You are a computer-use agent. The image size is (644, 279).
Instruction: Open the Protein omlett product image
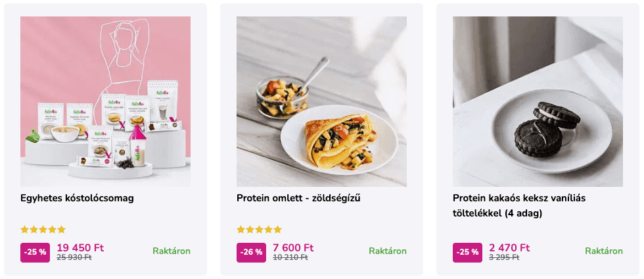(321, 101)
